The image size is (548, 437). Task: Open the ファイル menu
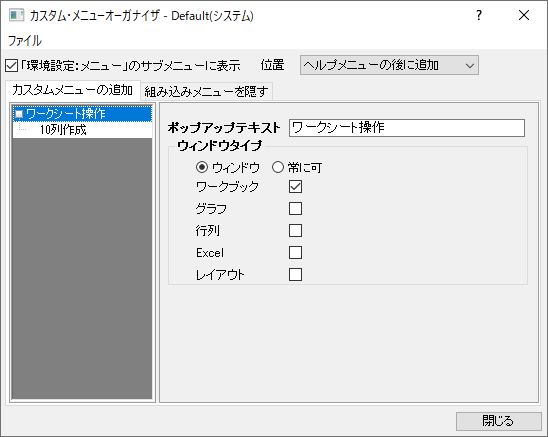[x=25, y=41]
